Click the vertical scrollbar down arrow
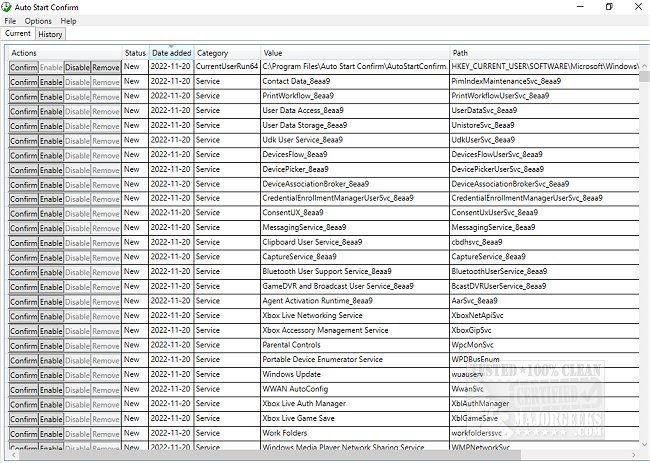 (644, 444)
